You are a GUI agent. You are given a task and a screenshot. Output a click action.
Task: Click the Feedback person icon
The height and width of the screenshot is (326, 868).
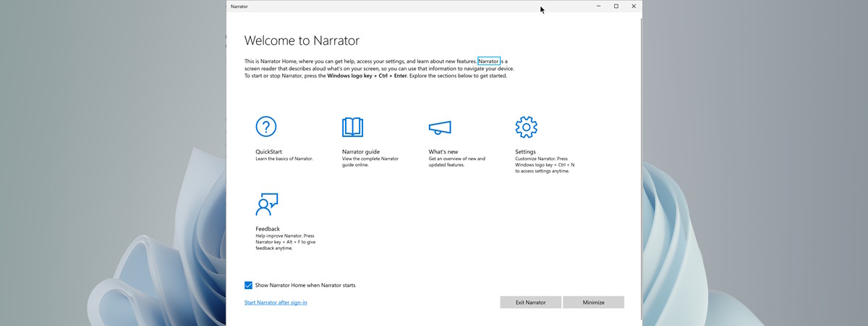point(267,204)
